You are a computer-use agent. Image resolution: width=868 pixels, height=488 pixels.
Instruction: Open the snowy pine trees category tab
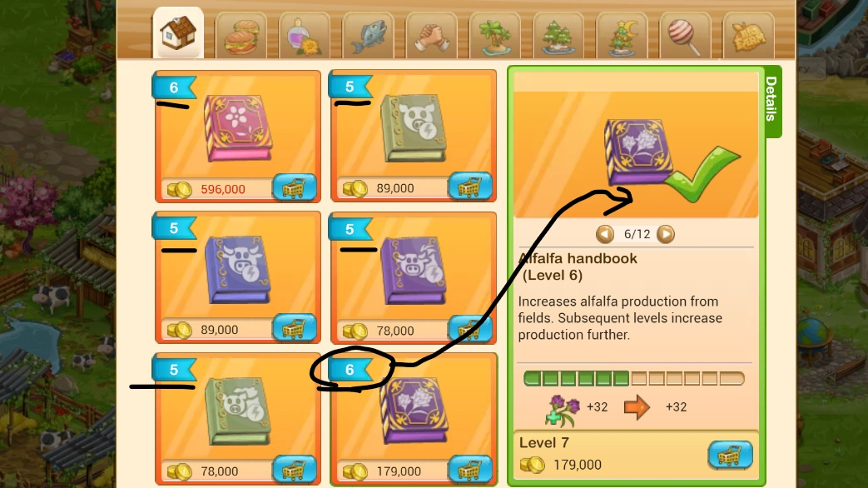coord(558,36)
